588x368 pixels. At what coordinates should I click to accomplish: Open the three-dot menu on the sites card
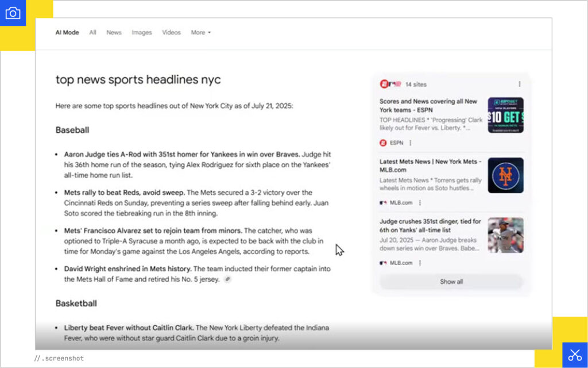coord(520,85)
